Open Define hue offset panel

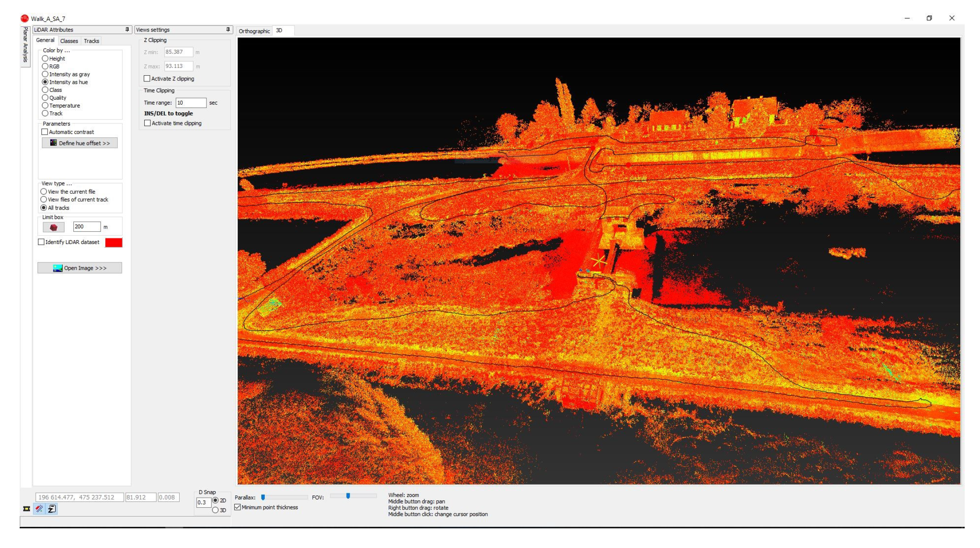(x=80, y=143)
